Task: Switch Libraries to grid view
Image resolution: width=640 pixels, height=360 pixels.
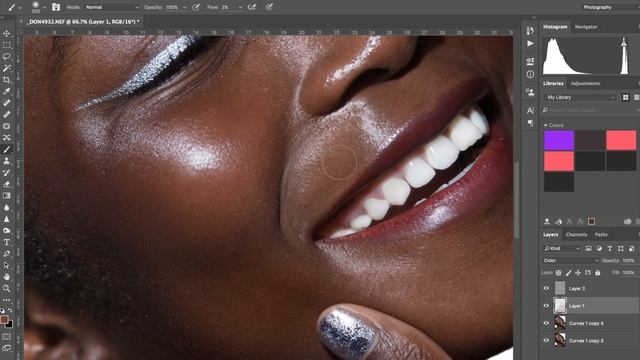Action: tap(625, 97)
